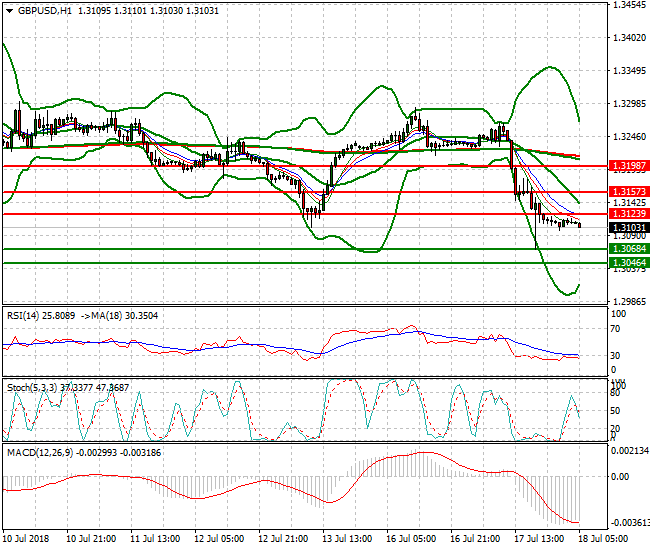
Task: Click the current price tag 1.31031
Action: tap(630, 228)
